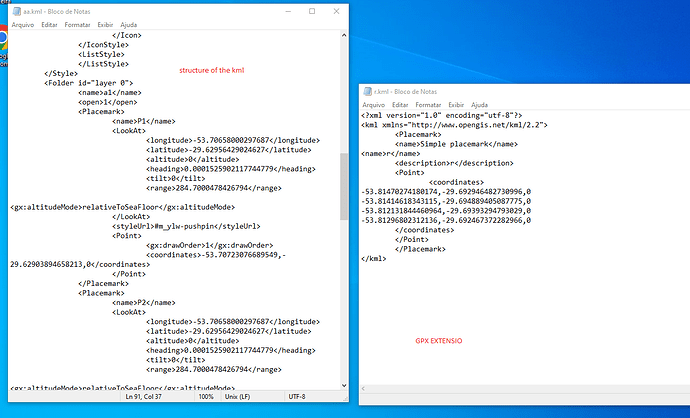Click '<styleUrl>#m_ylw-pushpin</styleUrl>' line

(x=186, y=227)
